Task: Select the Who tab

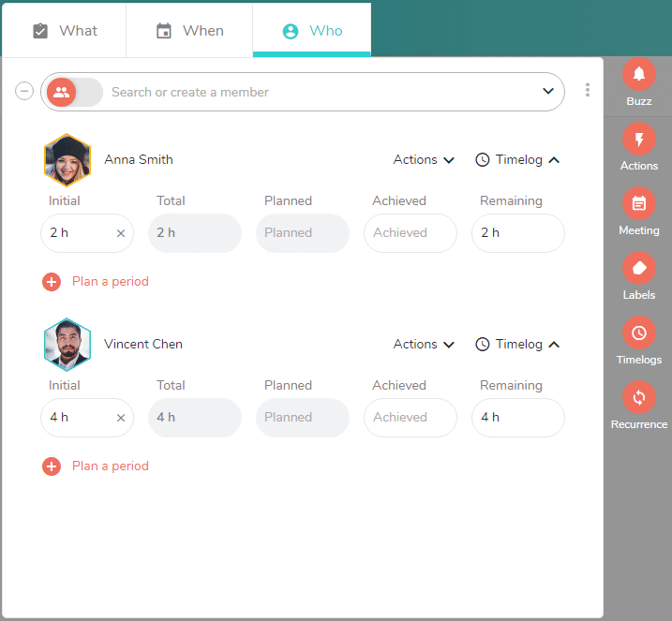Action: click(x=312, y=30)
